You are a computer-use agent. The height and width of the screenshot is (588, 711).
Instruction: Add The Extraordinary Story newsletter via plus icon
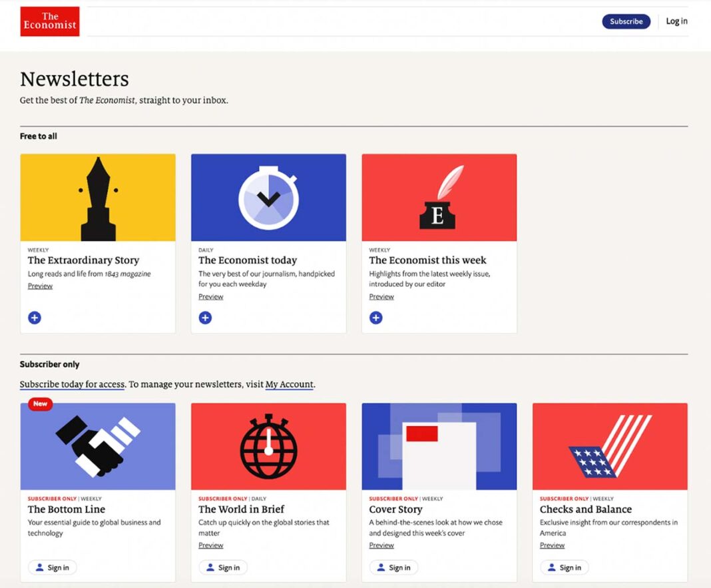point(35,318)
